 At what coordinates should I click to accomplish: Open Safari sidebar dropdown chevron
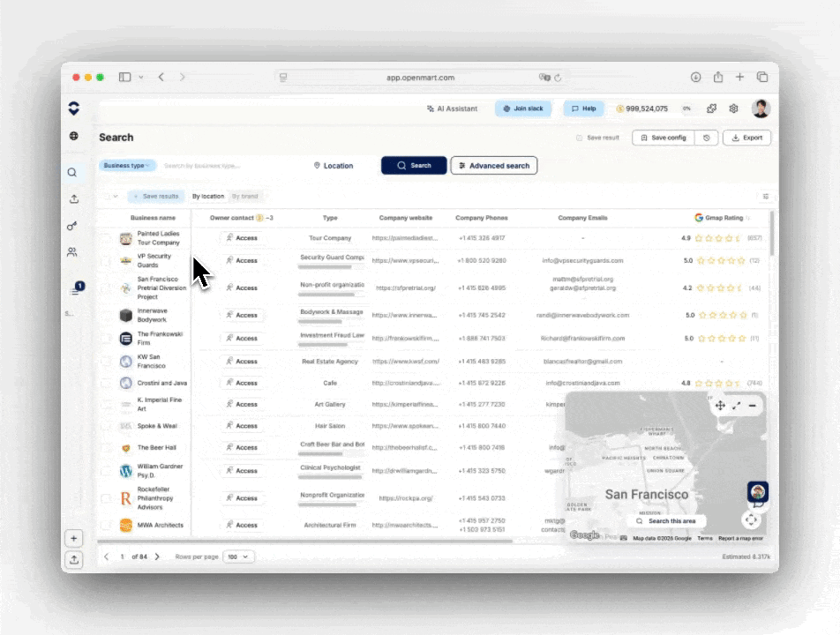click(141, 77)
